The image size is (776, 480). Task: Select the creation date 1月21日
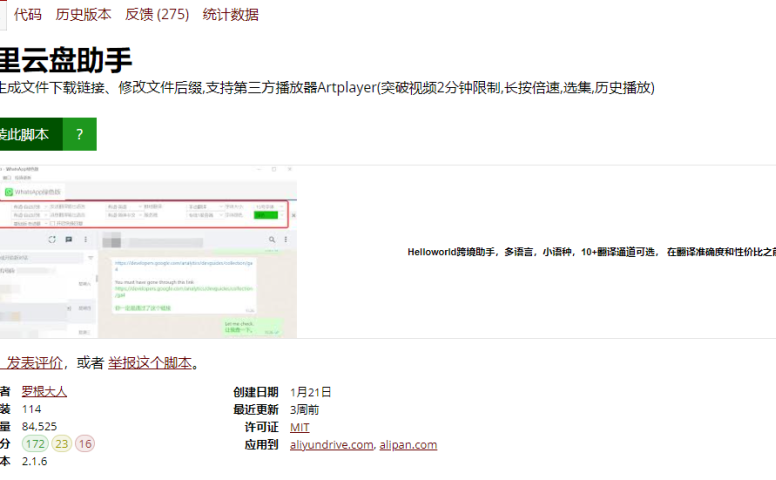(x=310, y=392)
